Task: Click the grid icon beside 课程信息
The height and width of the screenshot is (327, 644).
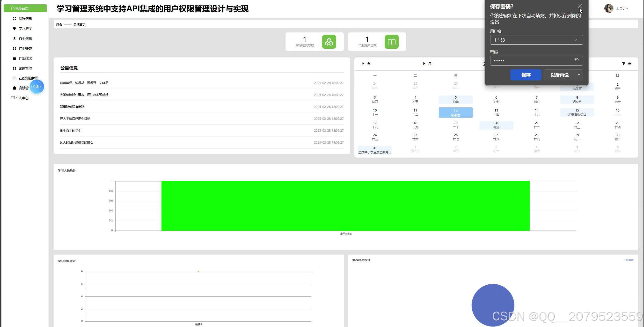Action: click(x=14, y=19)
